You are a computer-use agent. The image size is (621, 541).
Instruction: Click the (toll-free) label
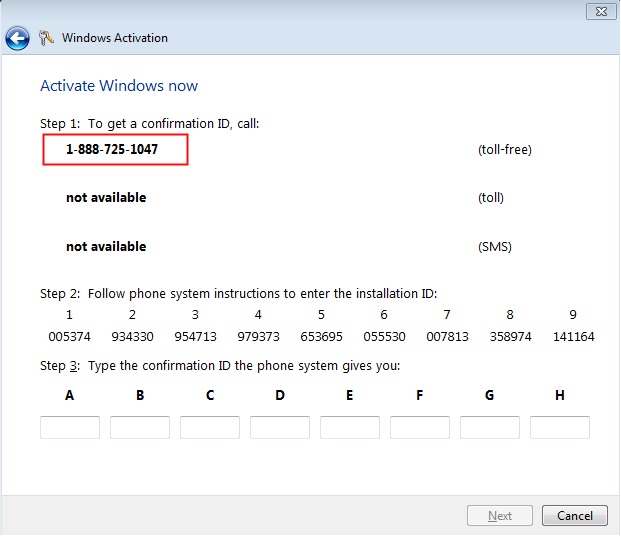(505, 150)
